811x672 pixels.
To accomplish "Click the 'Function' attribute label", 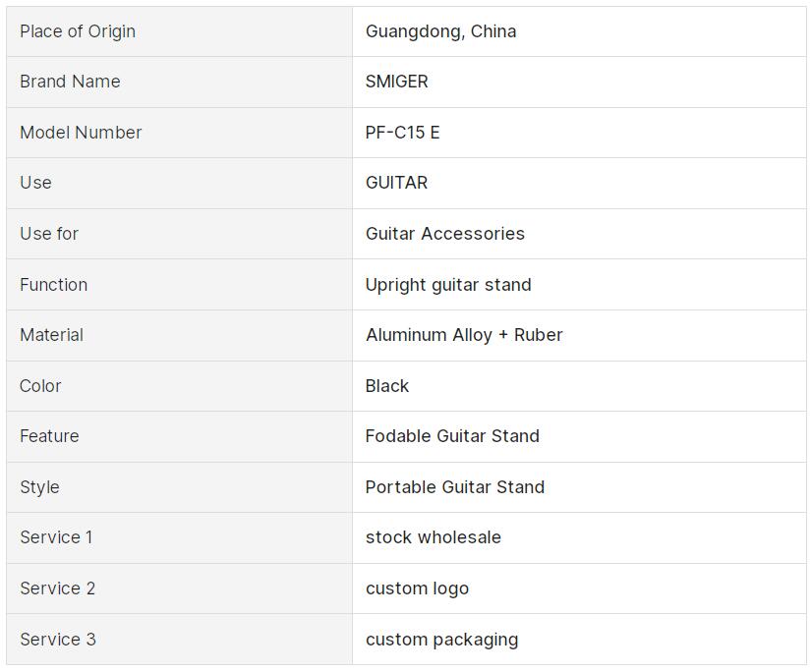I will (53, 285).
